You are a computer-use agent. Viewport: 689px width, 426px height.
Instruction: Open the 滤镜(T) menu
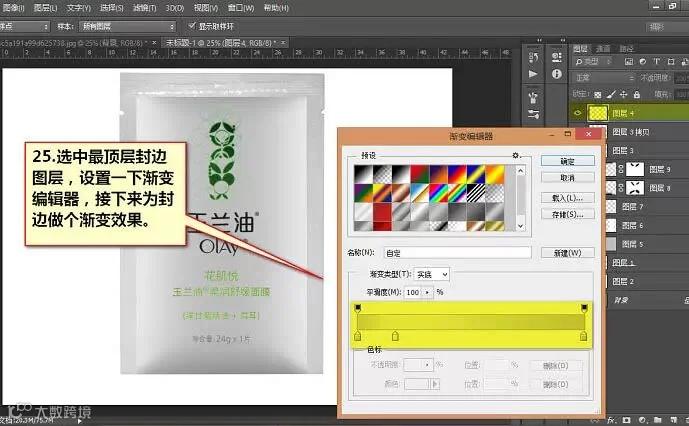(x=144, y=7)
